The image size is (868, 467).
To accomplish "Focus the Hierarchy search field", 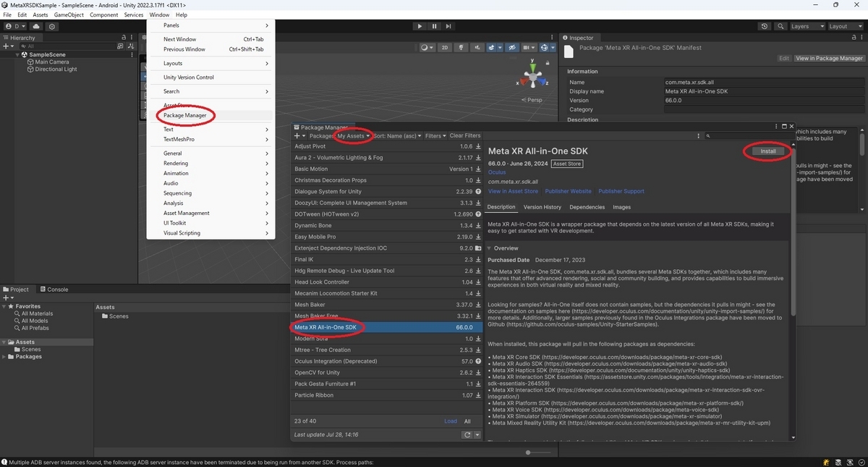I will click(x=69, y=46).
